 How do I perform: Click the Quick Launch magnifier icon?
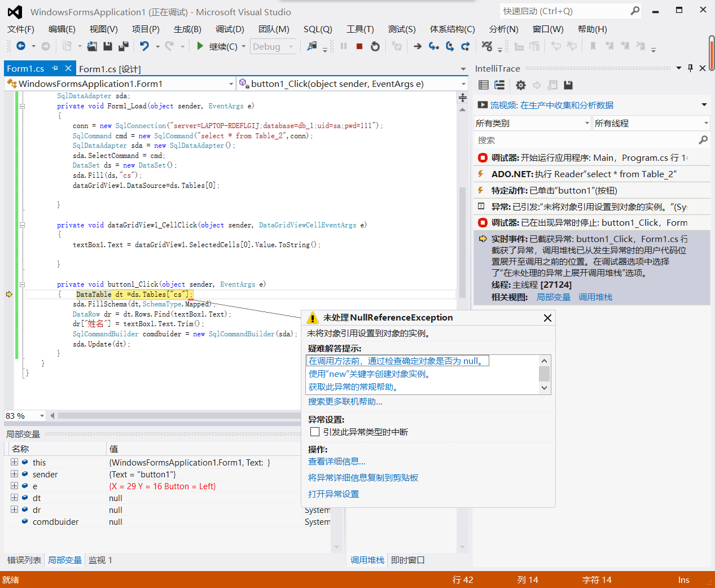635,11
